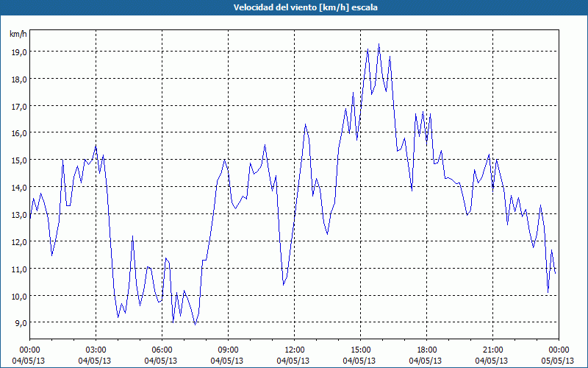Click the 05/05/13 date label
Image resolution: width=588 pixels, height=368 pixels.
tap(557, 361)
